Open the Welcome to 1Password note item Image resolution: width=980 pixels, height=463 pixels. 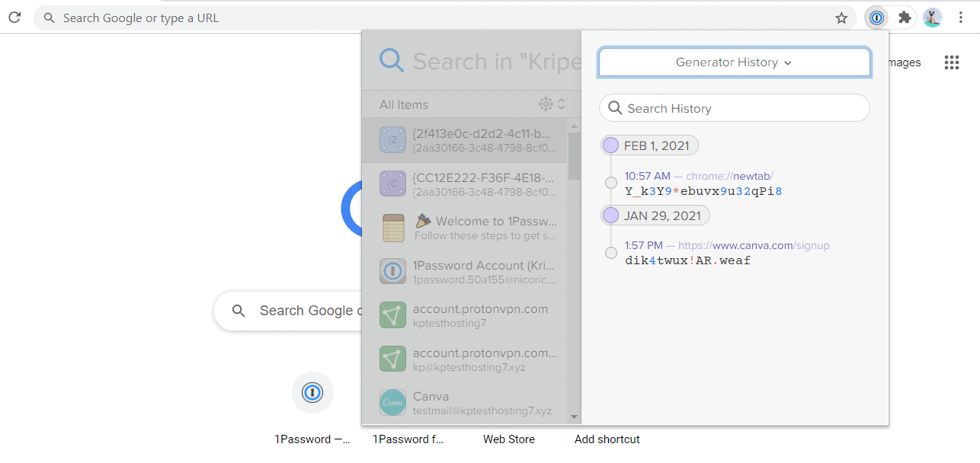[x=465, y=228]
